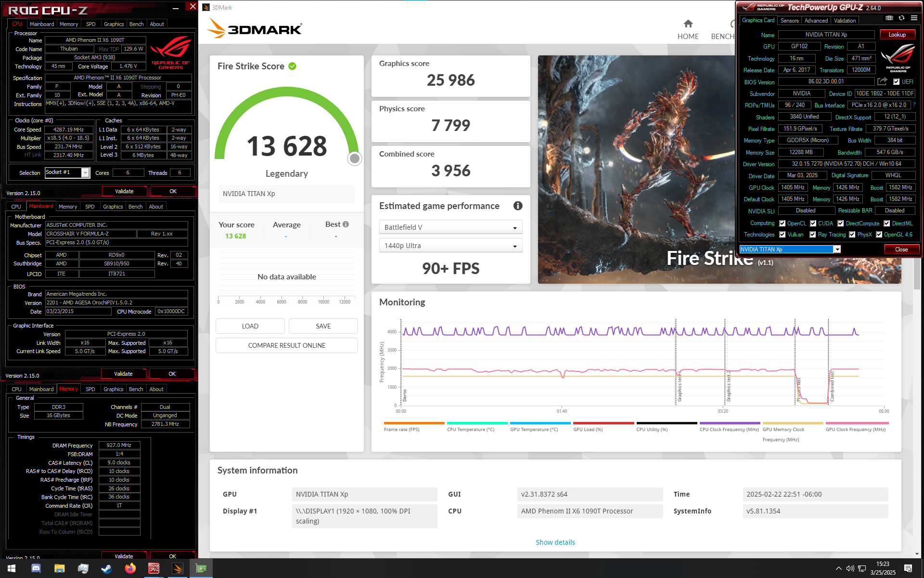Click the GPU Temperature legend color bar
924x578 pixels.
(540, 423)
